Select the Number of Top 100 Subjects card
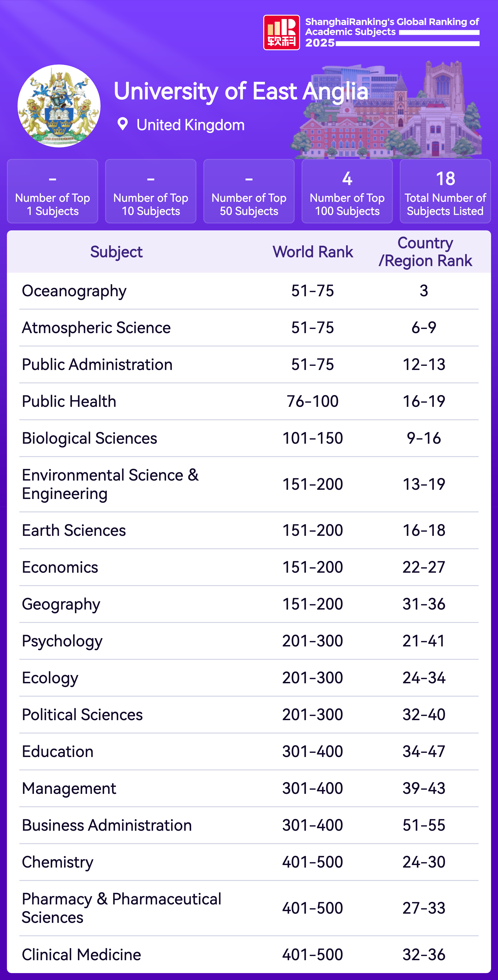 pos(347,191)
